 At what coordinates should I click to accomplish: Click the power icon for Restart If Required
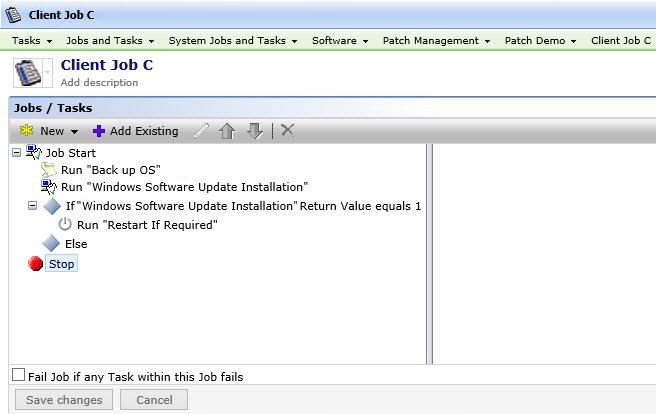click(x=65, y=225)
